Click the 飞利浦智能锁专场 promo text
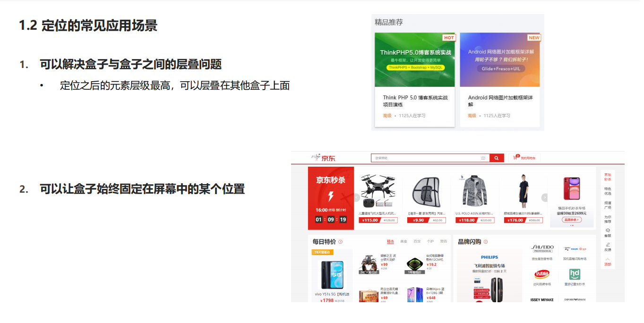 click(x=489, y=266)
